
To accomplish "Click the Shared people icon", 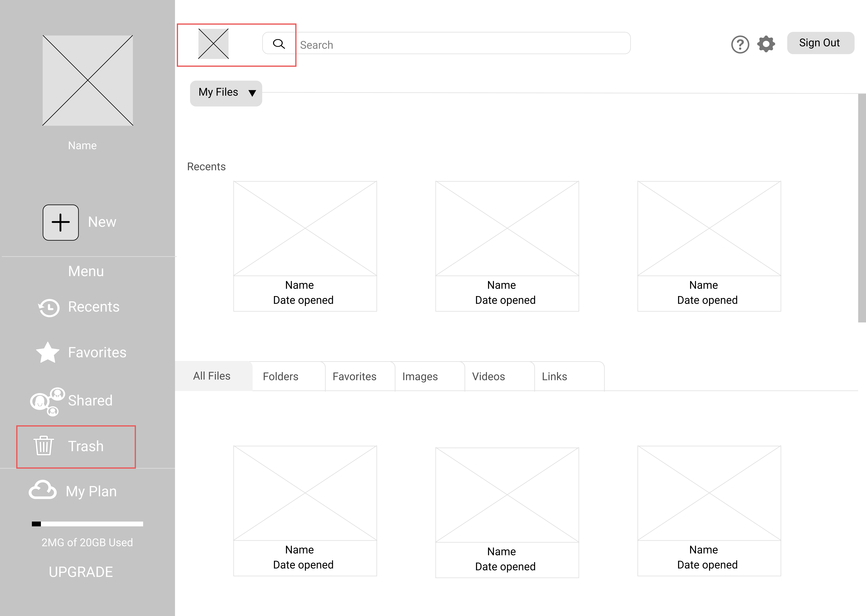I will point(47,402).
